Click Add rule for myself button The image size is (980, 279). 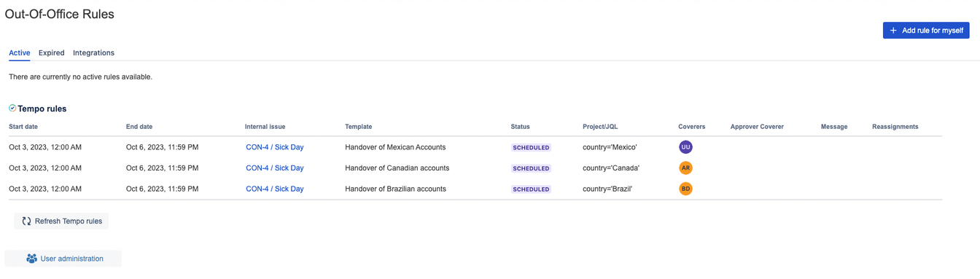click(x=926, y=30)
